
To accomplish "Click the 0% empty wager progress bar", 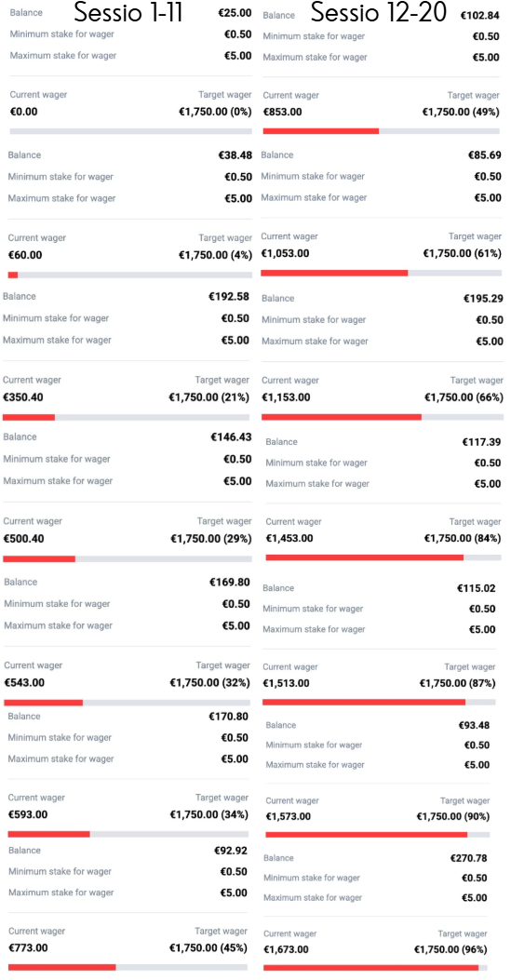I will pyautogui.click(x=130, y=131).
